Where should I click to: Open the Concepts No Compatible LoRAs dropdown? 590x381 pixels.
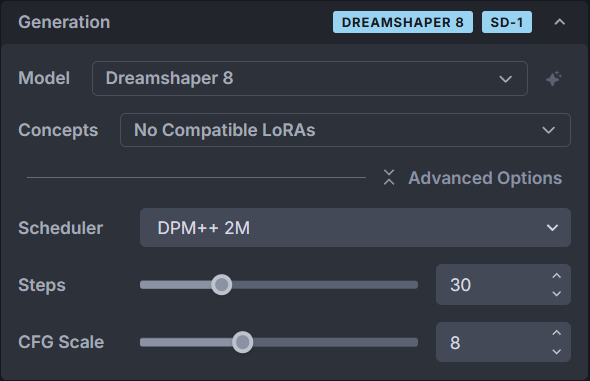(x=345, y=130)
